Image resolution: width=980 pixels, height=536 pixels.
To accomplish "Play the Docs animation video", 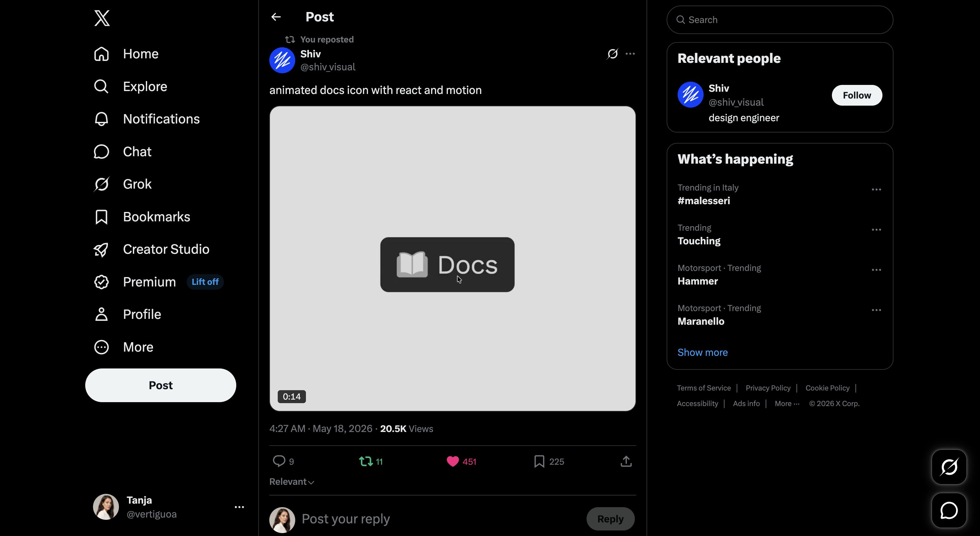I will (453, 259).
